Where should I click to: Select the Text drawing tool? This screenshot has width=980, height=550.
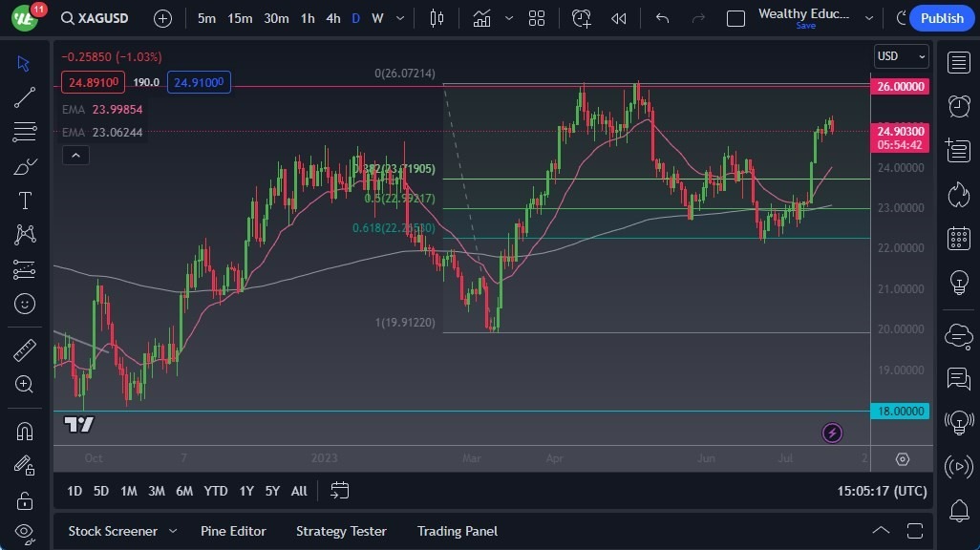click(x=24, y=200)
